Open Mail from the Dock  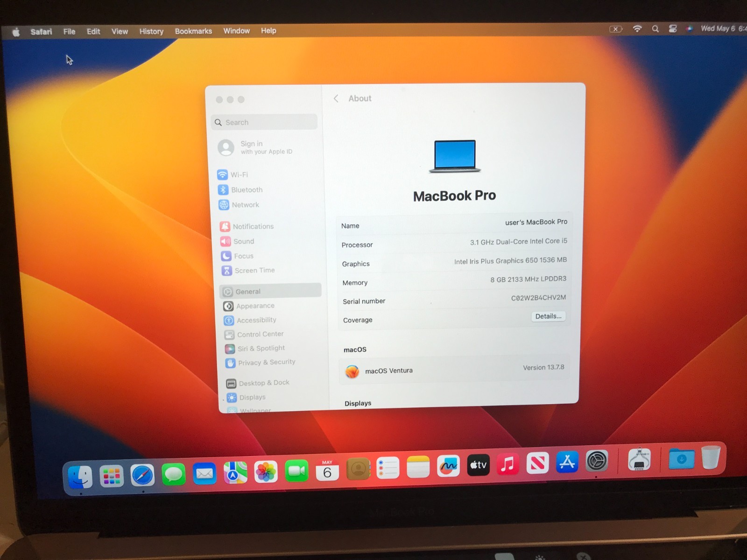[204, 474]
